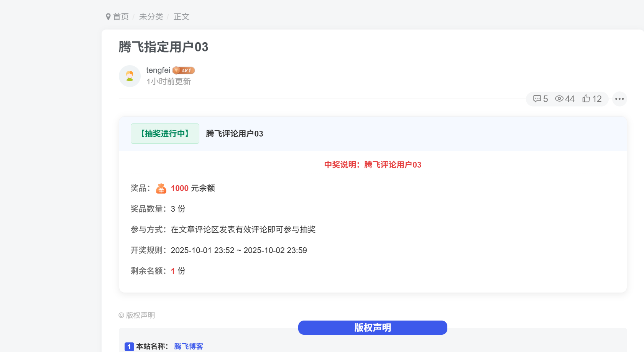Click the post title 腾飞指定用户03
The height and width of the screenshot is (352, 644).
163,47
